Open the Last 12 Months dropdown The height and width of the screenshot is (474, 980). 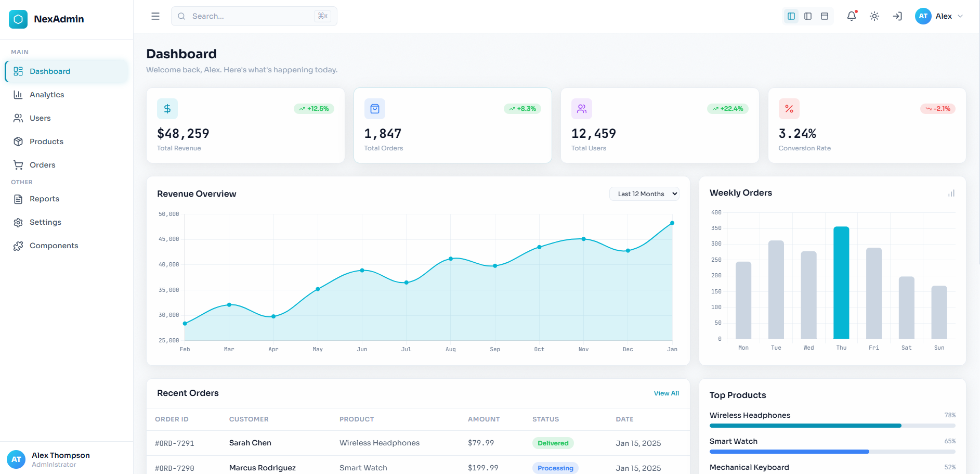(x=644, y=194)
